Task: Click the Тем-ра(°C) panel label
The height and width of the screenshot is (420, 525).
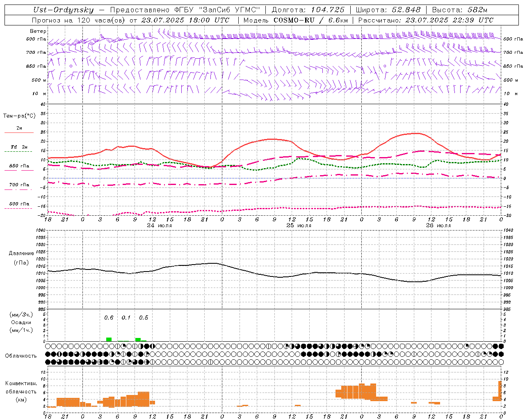Action: pos(19,116)
